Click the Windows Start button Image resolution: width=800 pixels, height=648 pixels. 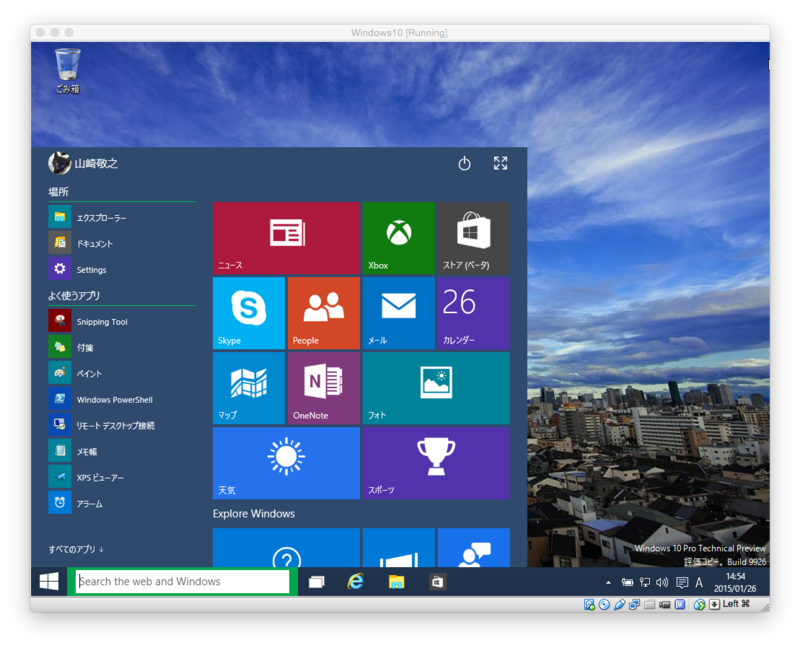point(49,581)
